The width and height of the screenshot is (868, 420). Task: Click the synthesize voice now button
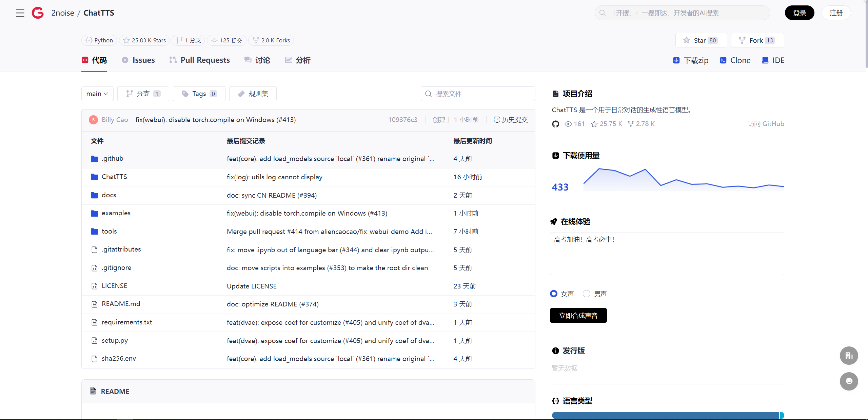[x=578, y=316]
